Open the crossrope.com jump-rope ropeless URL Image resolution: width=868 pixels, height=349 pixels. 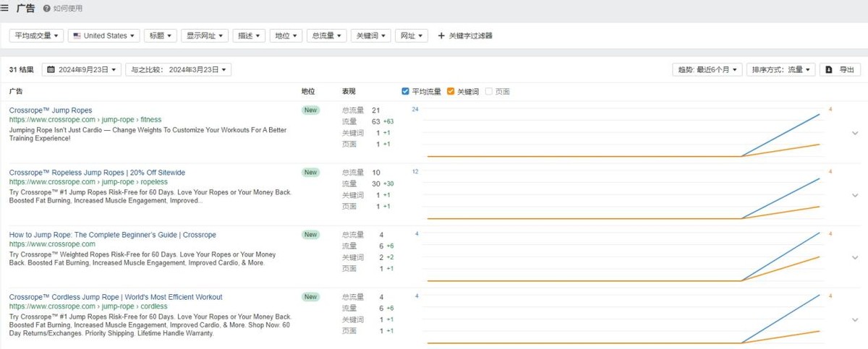[x=88, y=182]
